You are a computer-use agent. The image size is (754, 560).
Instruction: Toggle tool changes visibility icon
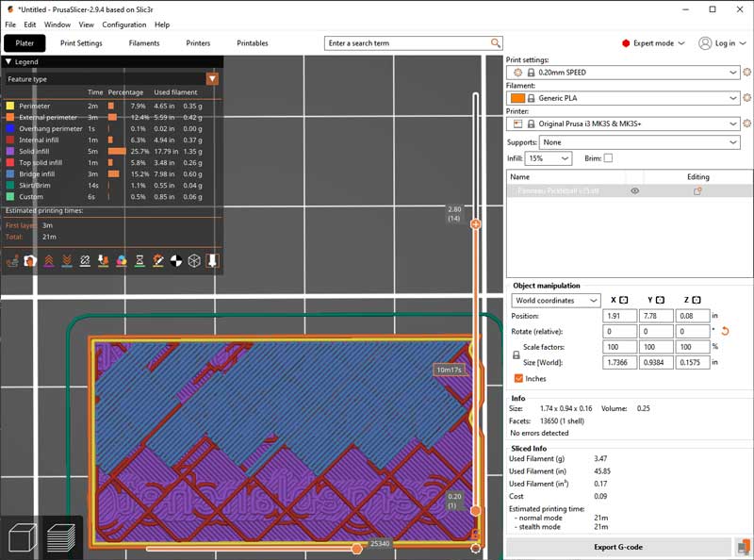pos(104,261)
